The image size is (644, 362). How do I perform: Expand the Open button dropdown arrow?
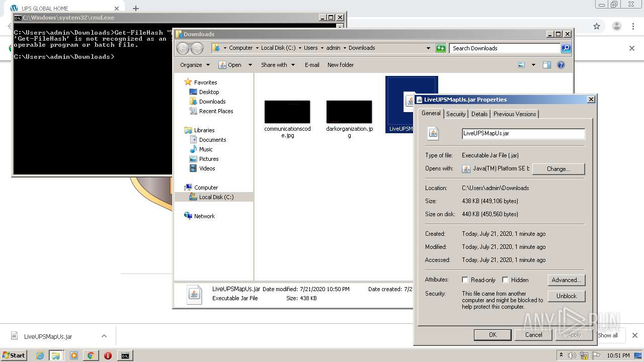click(x=249, y=65)
